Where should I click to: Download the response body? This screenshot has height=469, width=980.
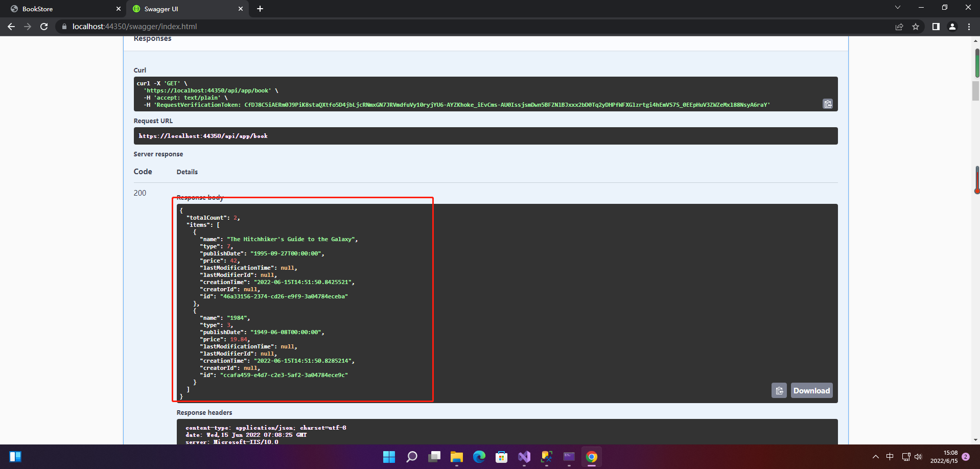point(811,390)
